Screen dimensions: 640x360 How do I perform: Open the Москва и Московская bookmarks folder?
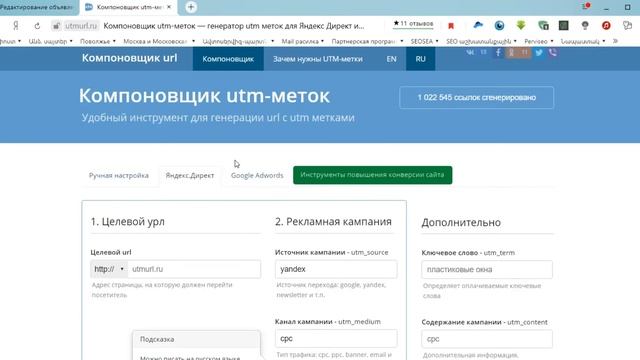tap(159, 41)
